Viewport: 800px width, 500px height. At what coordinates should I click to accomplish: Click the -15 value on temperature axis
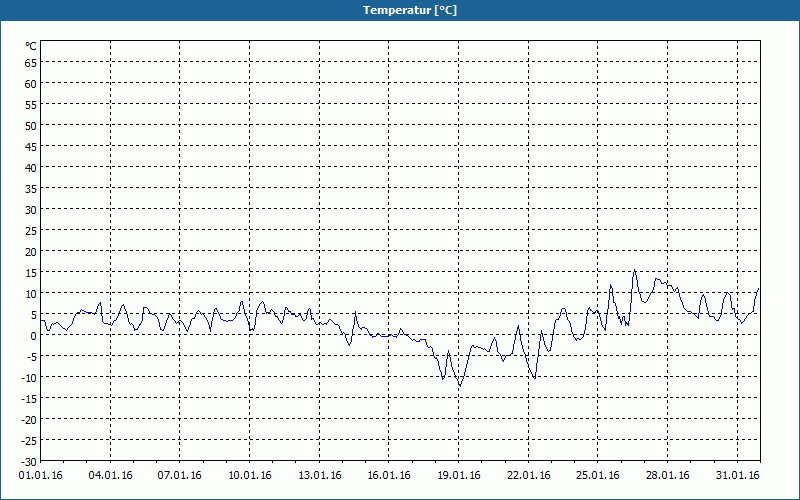coord(29,399)
